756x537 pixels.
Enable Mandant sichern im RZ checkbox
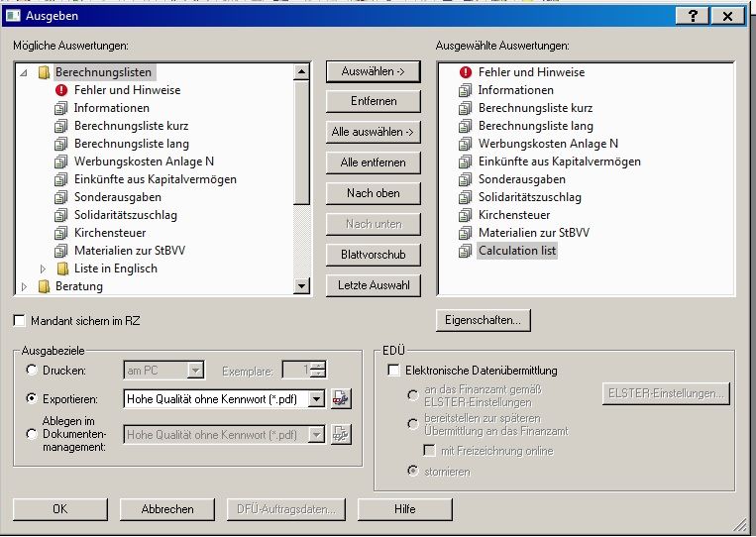click(x=19, y=321)
